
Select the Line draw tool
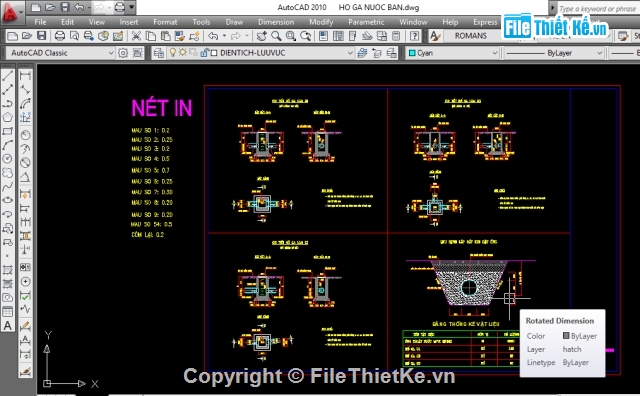tap(8, 76)
